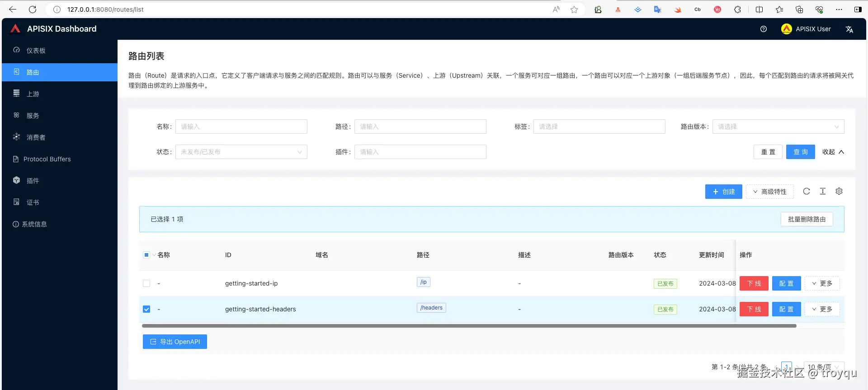
Task: Toggle browser split screen icon
Action: click(759, 9)
